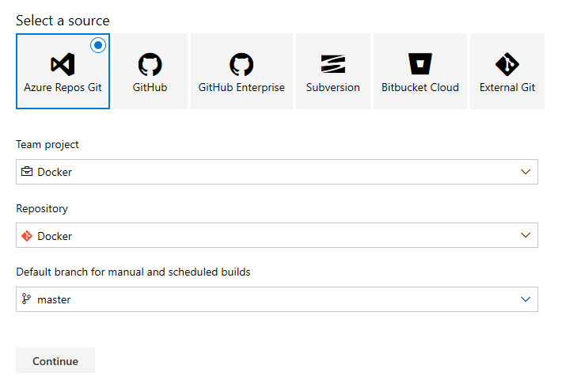Choose the GitHub octocat icon
This screenshot has width=566, height=392.
(x=150, y=64)
